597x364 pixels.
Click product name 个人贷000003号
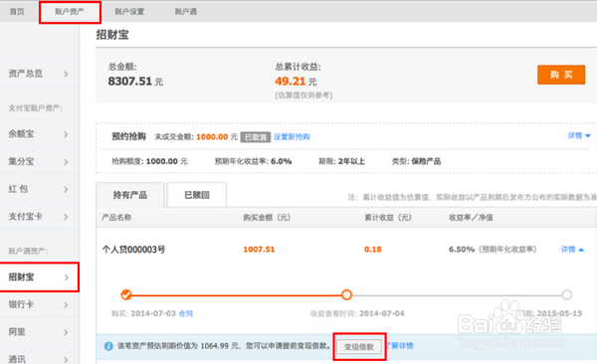133,250
